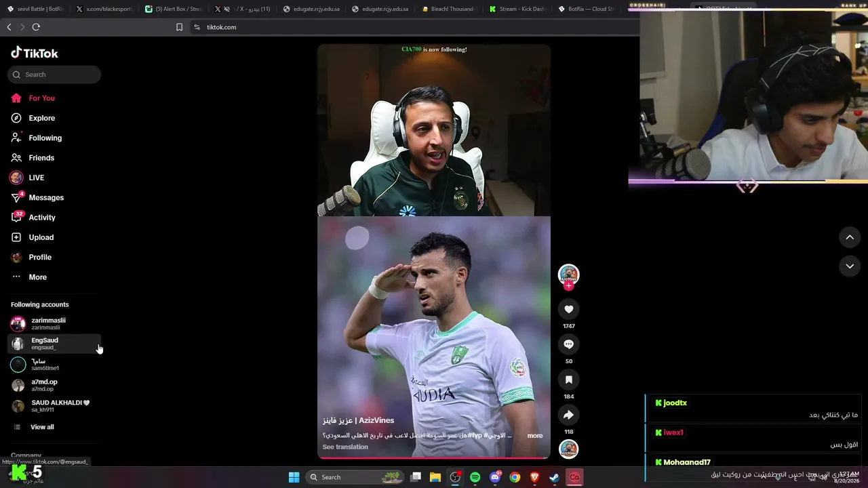
Task: Open the AzizVines creator avatar
Action: click(568, 274)
